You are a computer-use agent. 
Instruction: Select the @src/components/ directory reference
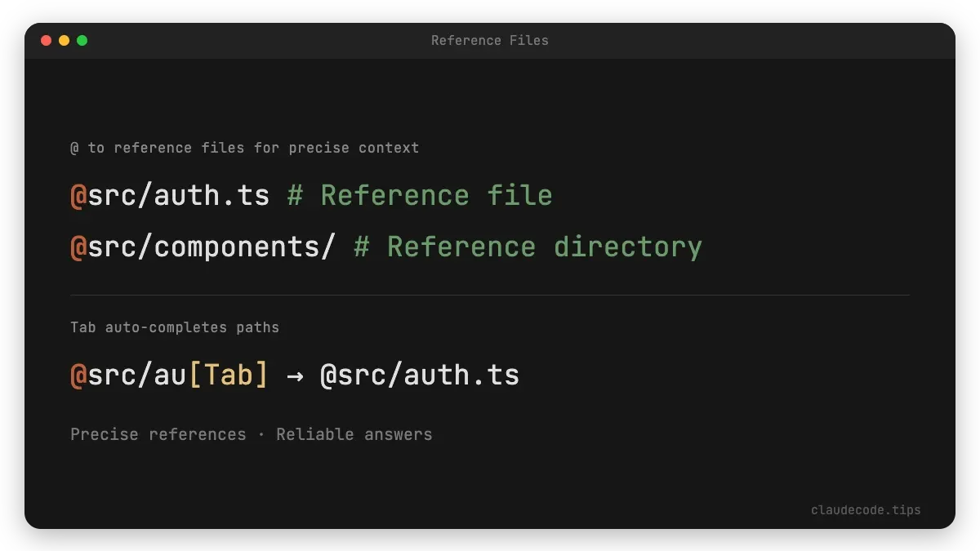pos(203,246)
